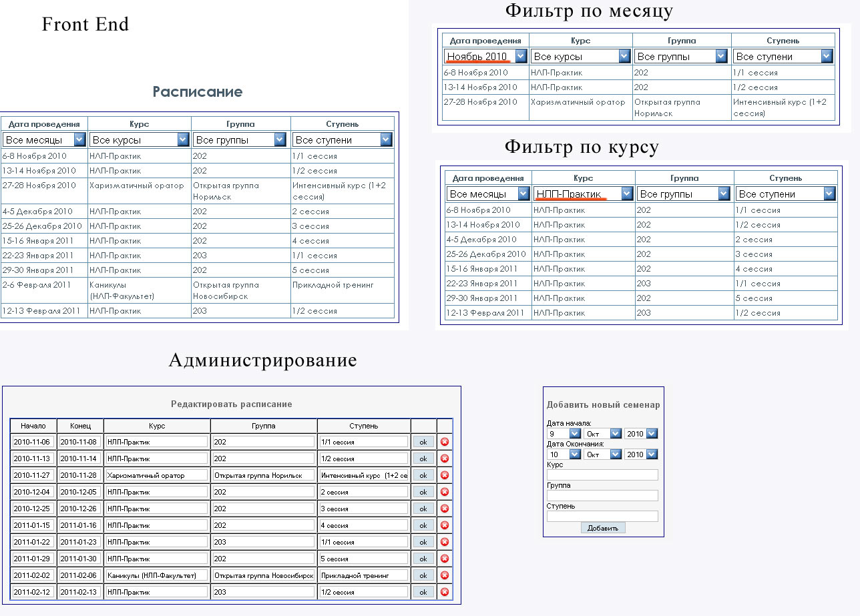Screen dimensions: 860x616
Task: Open the 'НЛП-Практик' course filter dropdown
Action: tap(583, 194)
